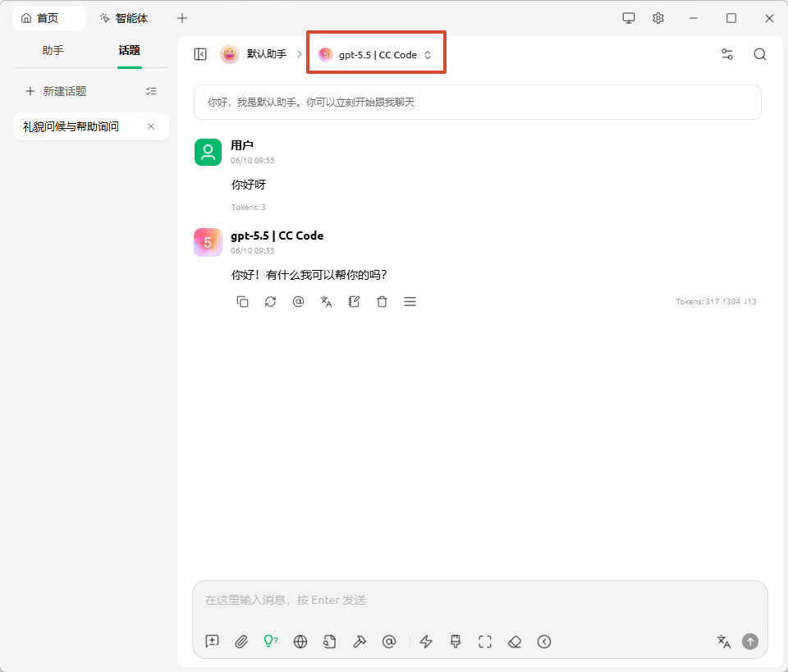Click the 默认助手 emoji avatar
Screen dimensions: 788x672
(230, 53)
